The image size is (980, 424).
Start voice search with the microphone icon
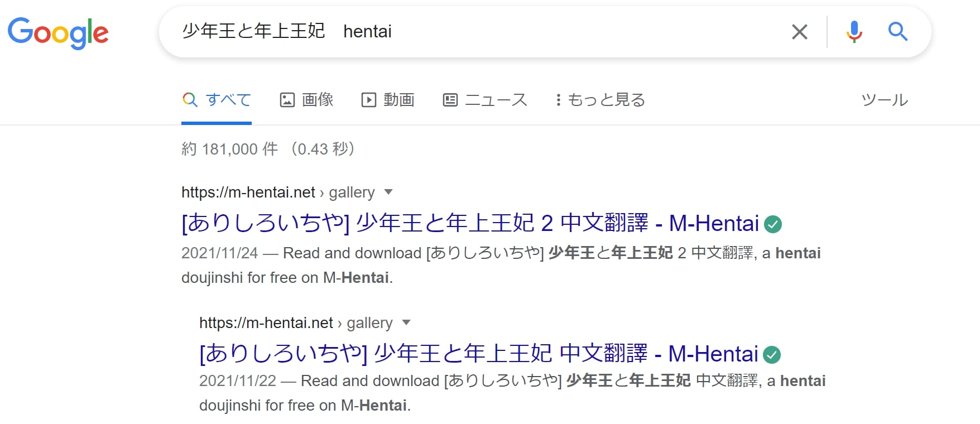(x=854, y=32)
